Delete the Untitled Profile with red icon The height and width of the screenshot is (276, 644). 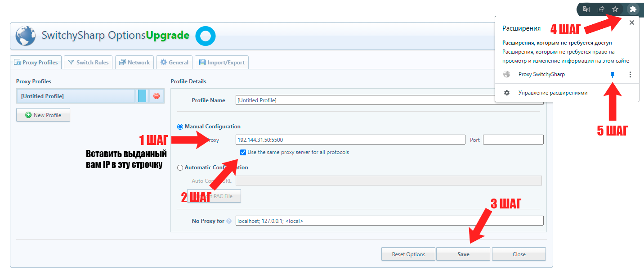(157, 96)
